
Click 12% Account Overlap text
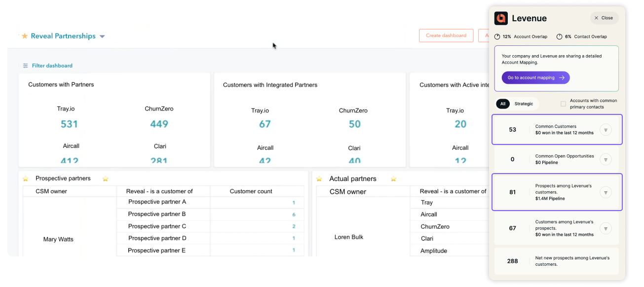tap(525, 36)
